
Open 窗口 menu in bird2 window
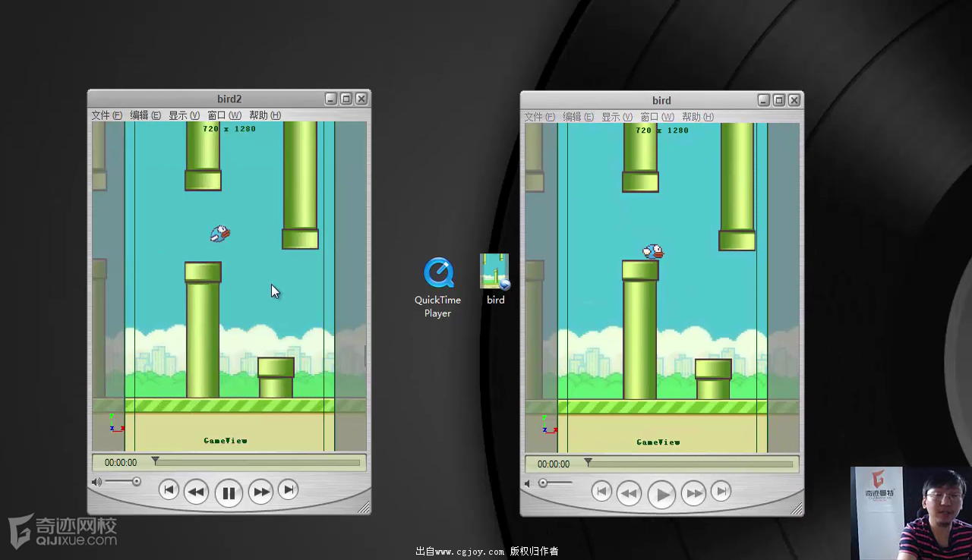pos(224,115)
